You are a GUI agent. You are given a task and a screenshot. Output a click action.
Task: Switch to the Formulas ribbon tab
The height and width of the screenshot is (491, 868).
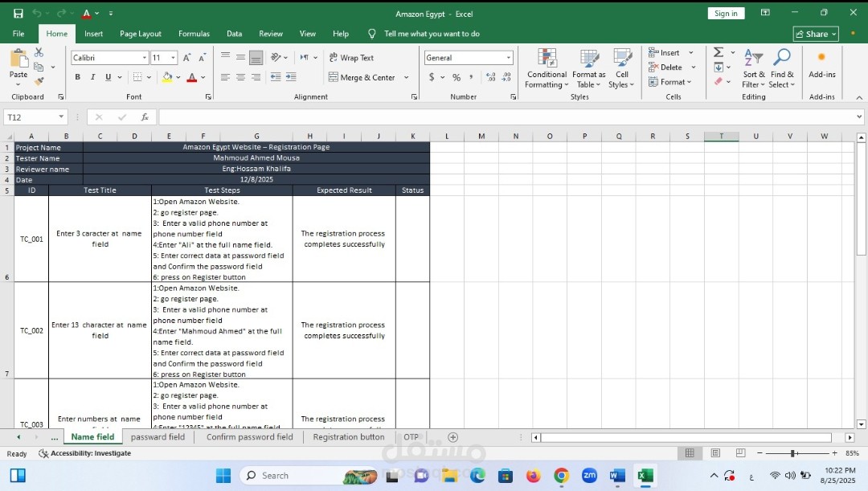[194, 34]
